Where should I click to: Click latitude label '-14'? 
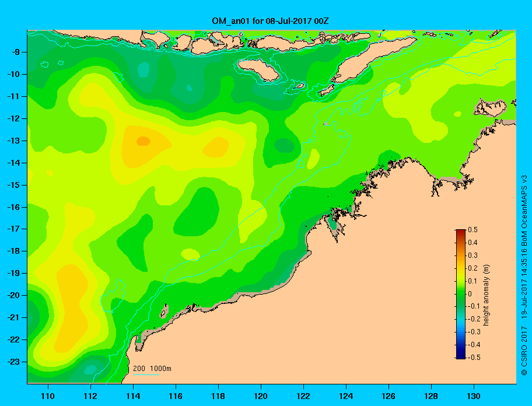(13, 163)
